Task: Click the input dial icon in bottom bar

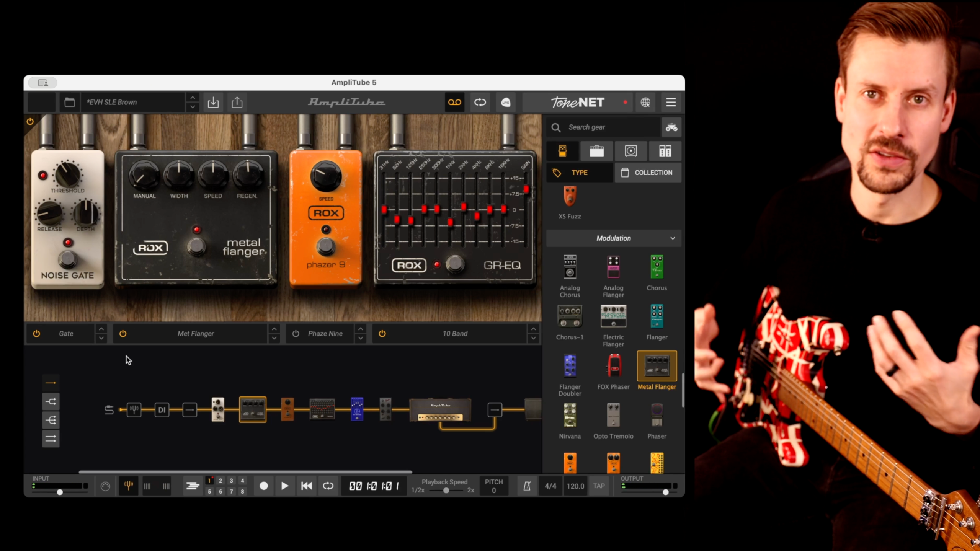Action: coord(105,486)
